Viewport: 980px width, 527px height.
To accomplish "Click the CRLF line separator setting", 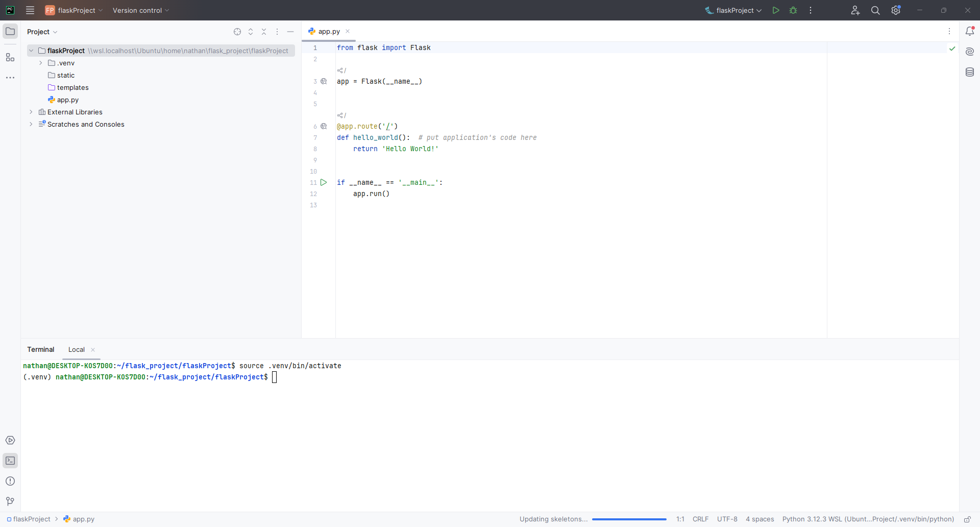I will point(700,519).
